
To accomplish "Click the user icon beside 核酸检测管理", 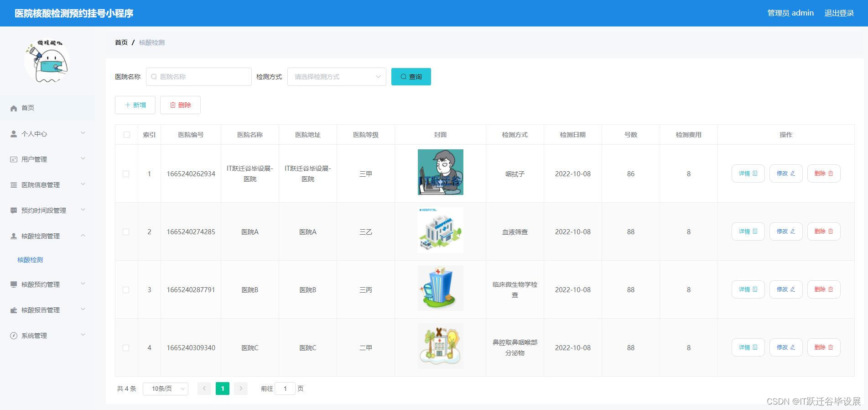I will [x=14, y=236].
